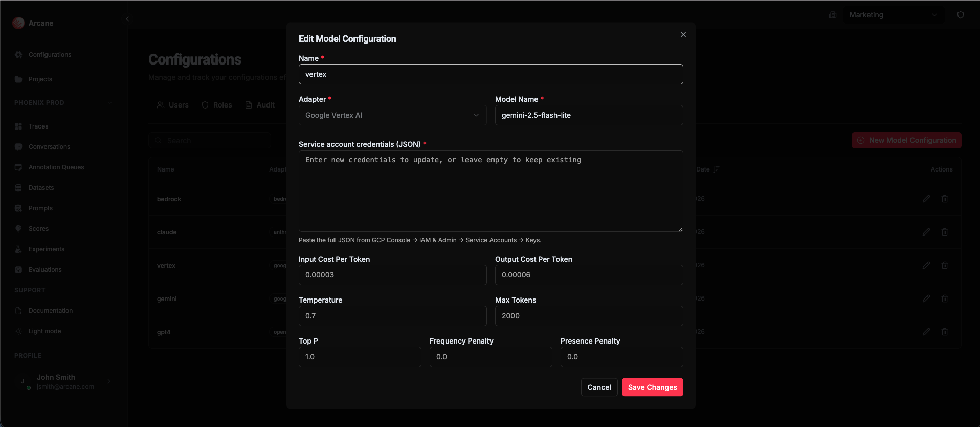Click the Evaluations icon
The width and height of the screenshot is (980, 427).
pyautogui.click(x=18, y=270)
